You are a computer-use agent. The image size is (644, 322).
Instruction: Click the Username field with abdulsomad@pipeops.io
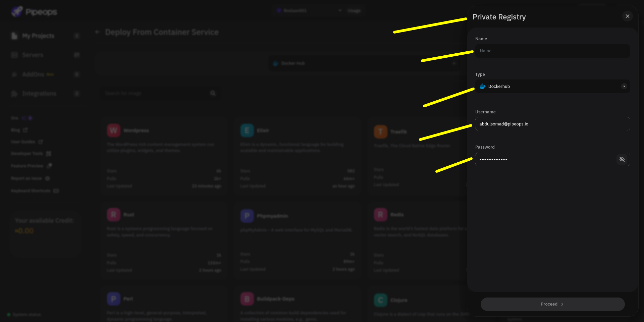click(552, 124)
